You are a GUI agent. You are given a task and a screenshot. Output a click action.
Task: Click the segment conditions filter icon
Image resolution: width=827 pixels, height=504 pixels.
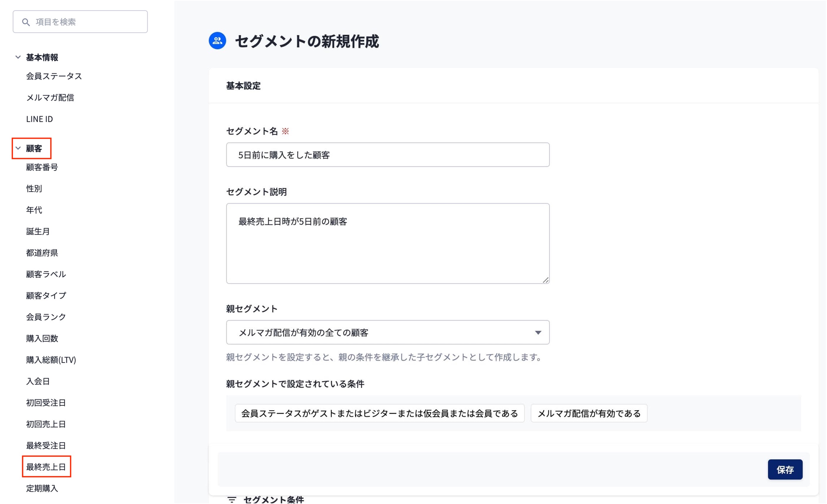232,499
